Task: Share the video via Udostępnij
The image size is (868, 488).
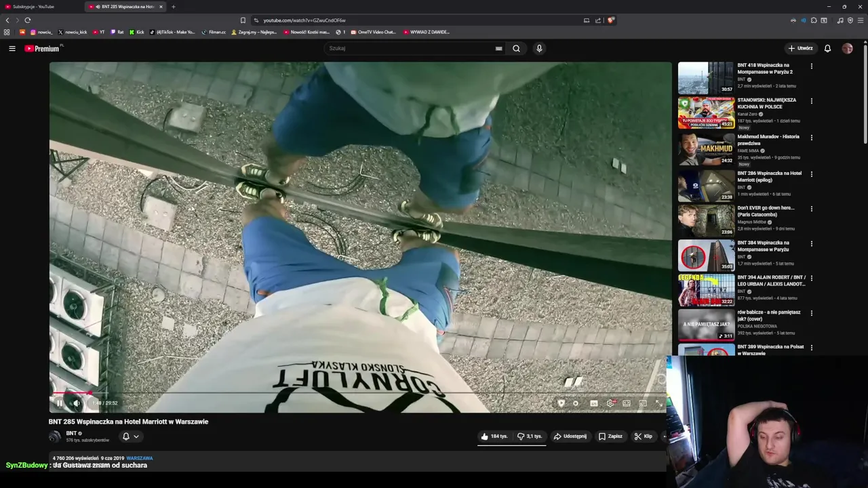Action: [570, 436]
